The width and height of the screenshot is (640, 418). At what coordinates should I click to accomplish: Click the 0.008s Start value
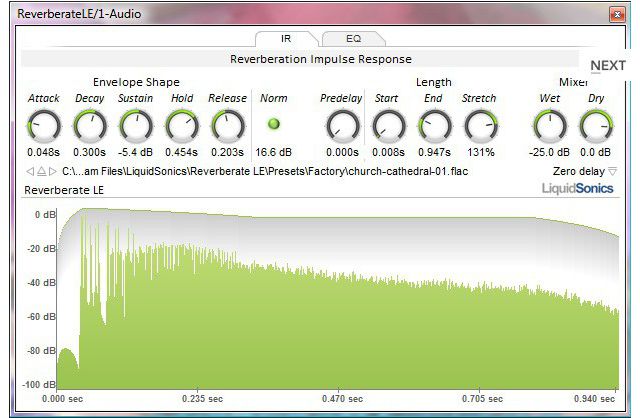pos(388,152)
